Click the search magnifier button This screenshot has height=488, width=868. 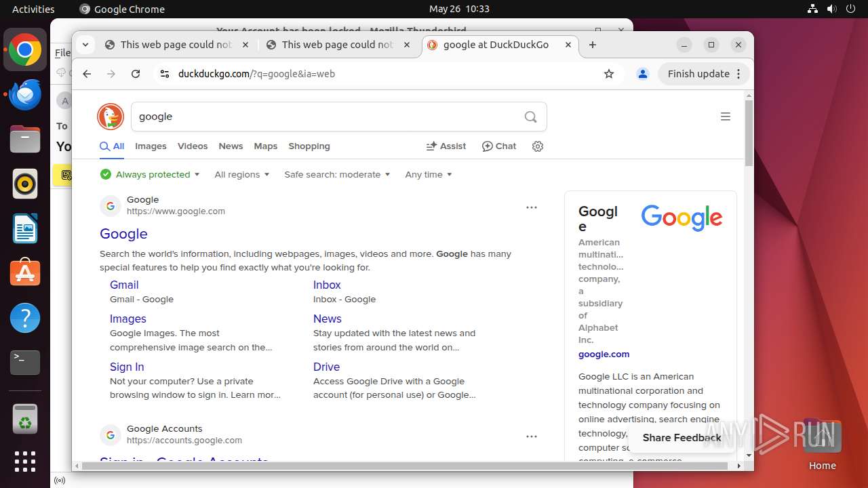coord(530,117)
